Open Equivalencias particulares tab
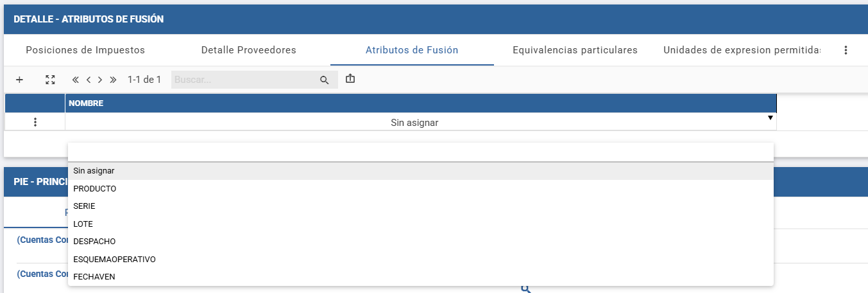 coord(575,50)
